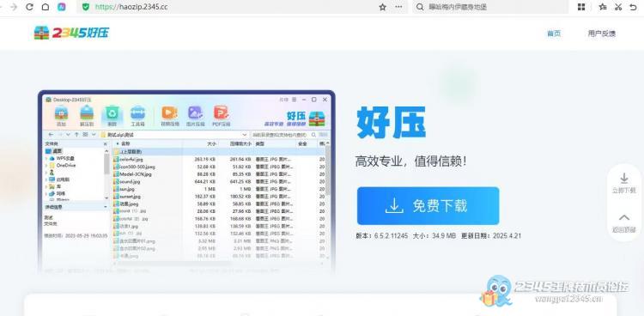Select the colorful.jpg row in the preview
The width and height of the screenshot is (644, 316).
tap(219, 159)
